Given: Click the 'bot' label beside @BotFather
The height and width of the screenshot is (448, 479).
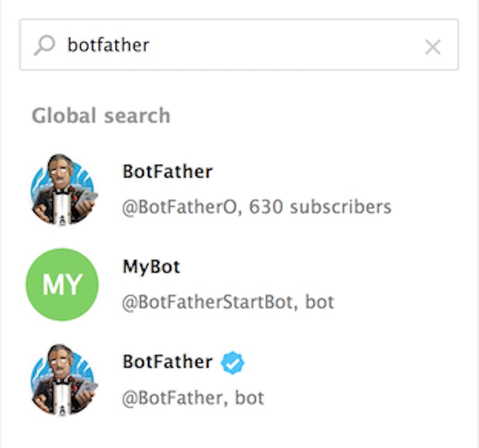Looking at the screenshot, I should (250, 397).
